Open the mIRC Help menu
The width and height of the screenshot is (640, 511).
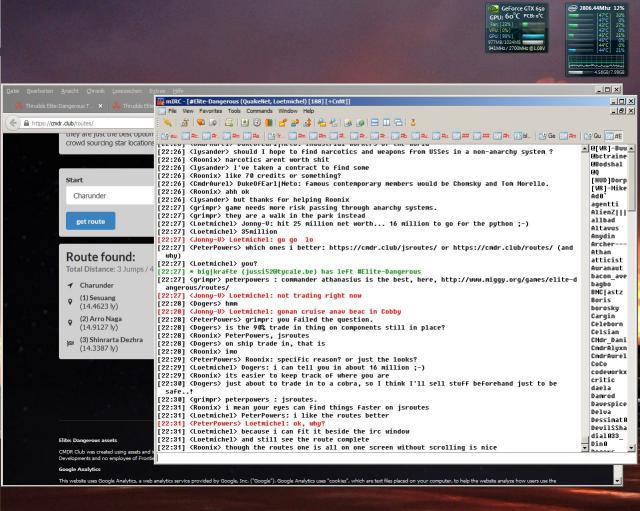(309, 111)
